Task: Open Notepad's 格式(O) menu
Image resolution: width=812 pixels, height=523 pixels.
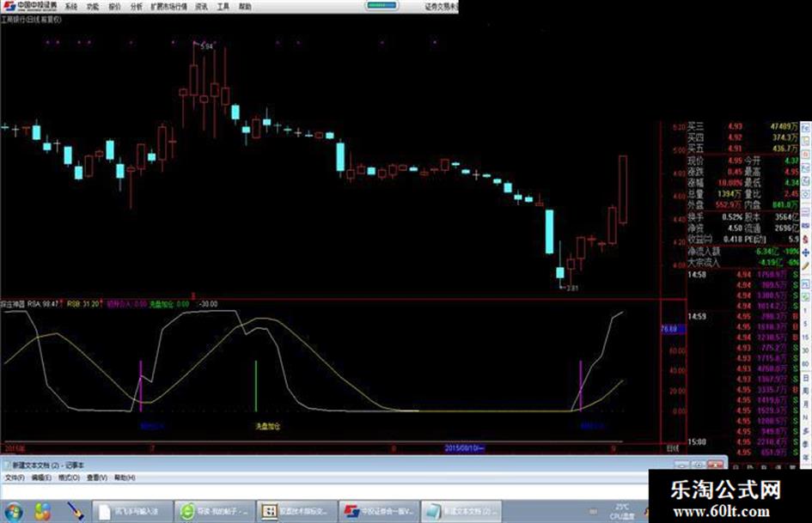Action: 69,478
